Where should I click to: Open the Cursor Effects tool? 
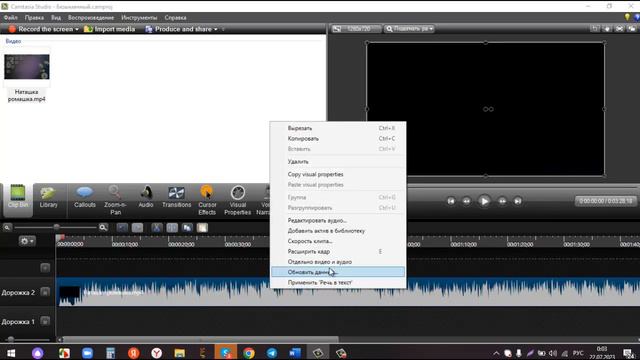207,200
